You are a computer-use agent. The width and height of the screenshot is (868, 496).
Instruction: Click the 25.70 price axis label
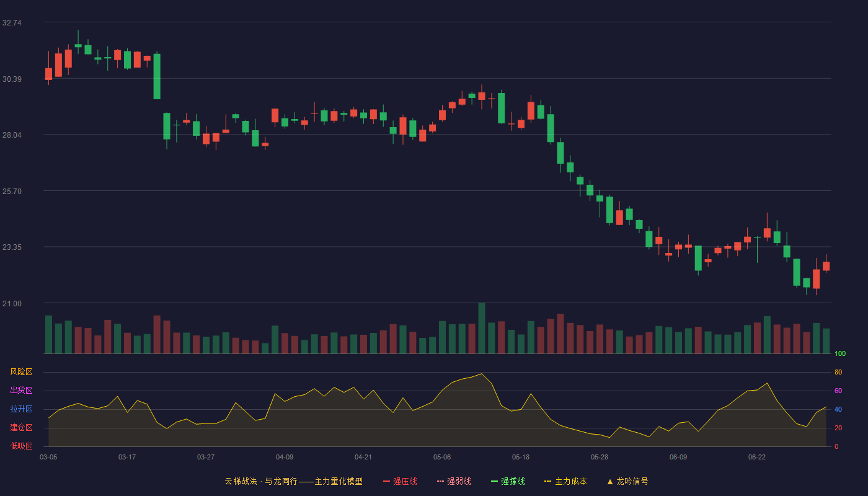tap(12, 191)
